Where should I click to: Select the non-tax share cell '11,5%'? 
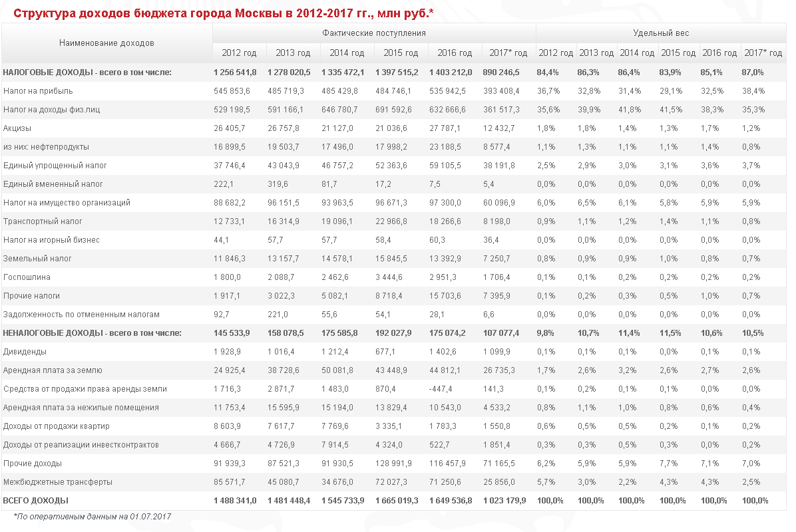(x=670, y=333)
